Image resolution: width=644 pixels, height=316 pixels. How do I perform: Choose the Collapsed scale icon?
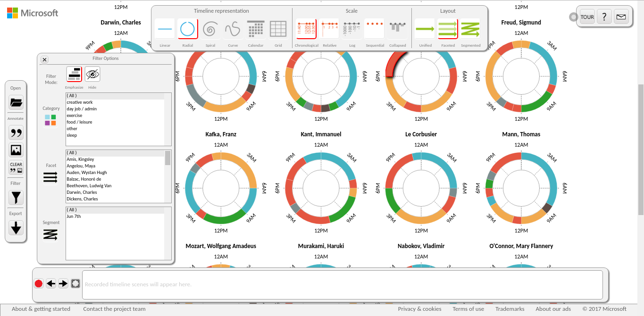[397, 29]
